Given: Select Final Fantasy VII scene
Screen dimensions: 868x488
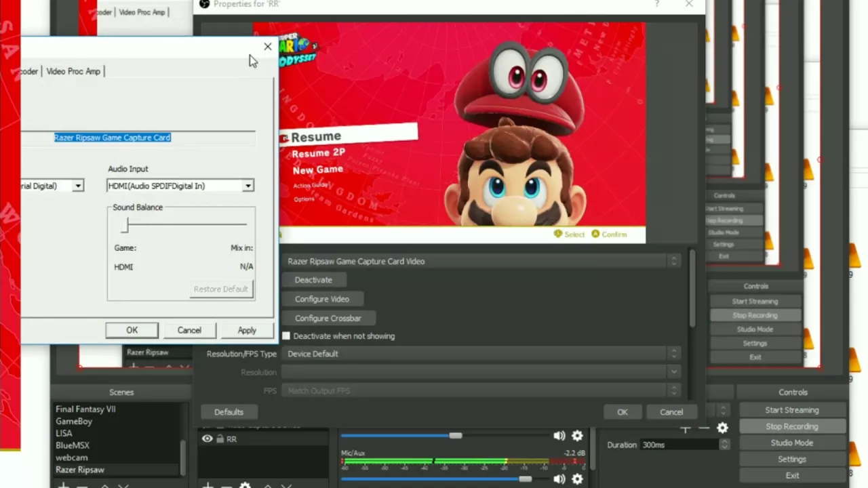Looking at the screenshot, I should [x=85, y=409].
